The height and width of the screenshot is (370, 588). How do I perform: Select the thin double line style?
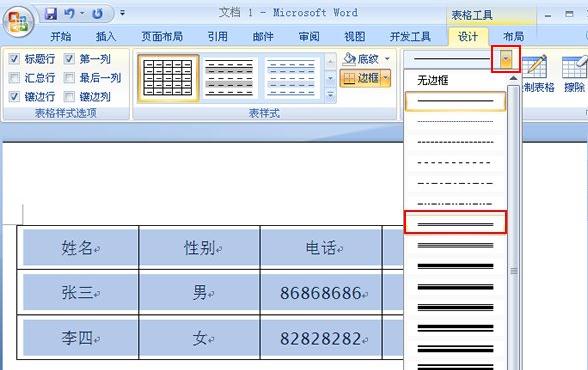455,224
